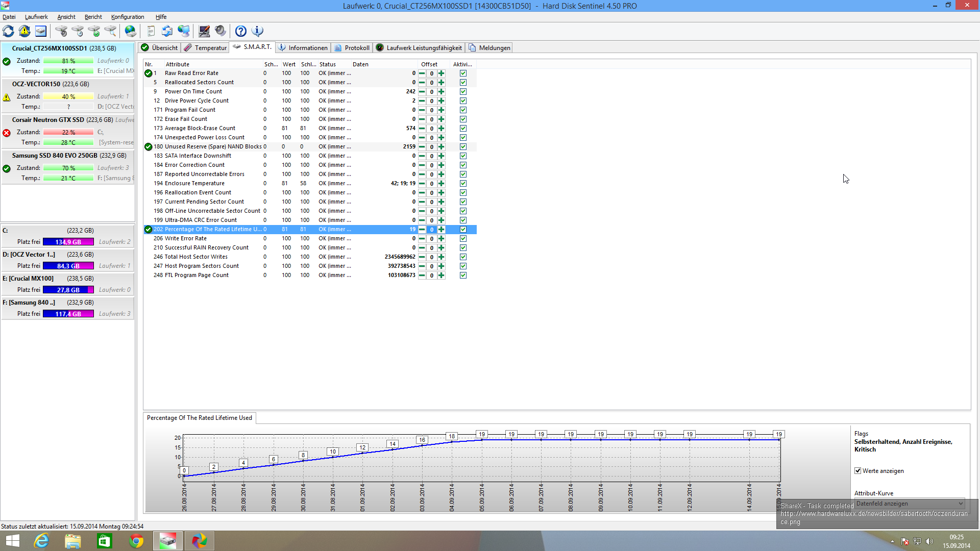980x551 pixels.
Task: Toggle the Aktiv checkbox for FTL Program Page Count
Action: pyautogui.click(x=463, y=275)
